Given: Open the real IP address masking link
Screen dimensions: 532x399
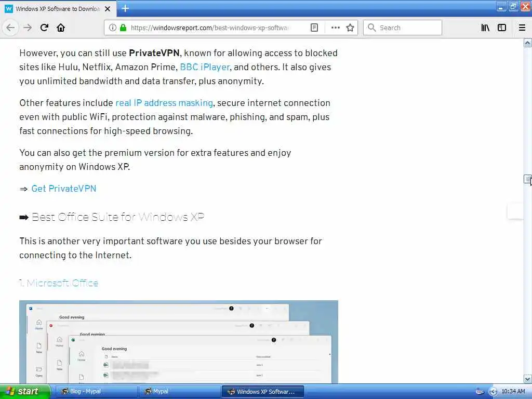Looking at the screenshot, I should (164, 103).
